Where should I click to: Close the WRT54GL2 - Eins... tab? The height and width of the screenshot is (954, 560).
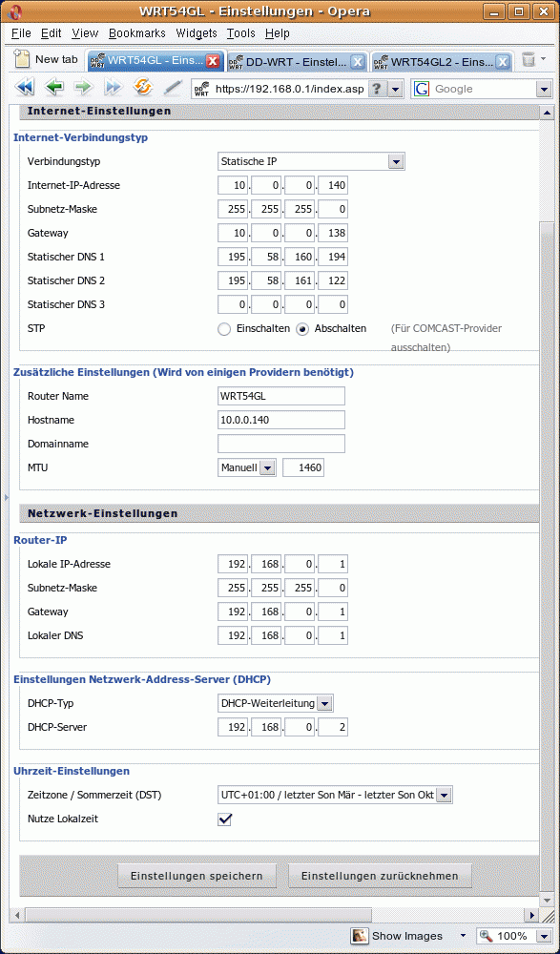pos(502,61)
